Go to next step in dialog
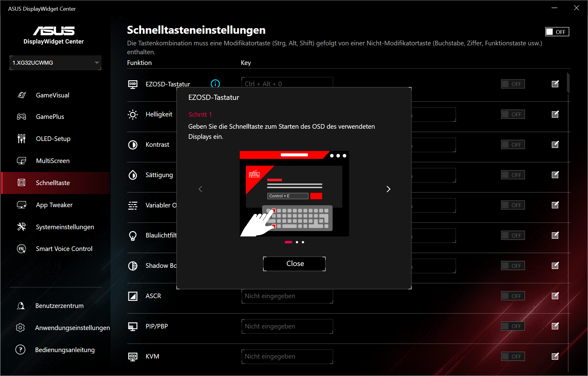The height and width of the screenshot is (376, 588). [x=388, y=189]
